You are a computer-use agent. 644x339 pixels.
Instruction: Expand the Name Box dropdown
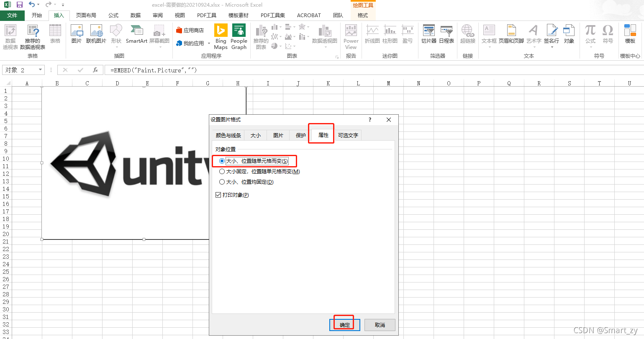(40, 70)
